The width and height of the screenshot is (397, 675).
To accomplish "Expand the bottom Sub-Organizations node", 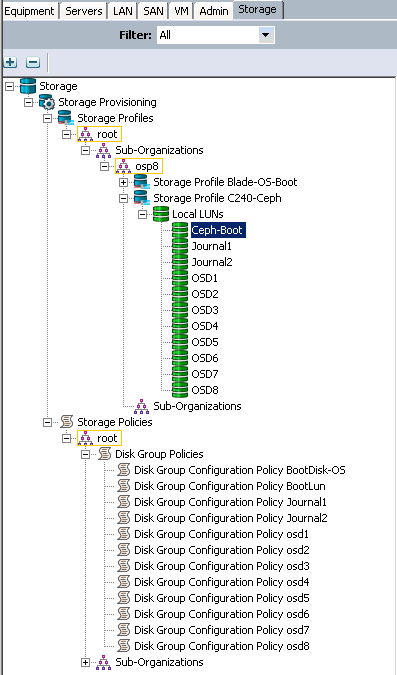I will pyautogui.click(x=85, y=662).
